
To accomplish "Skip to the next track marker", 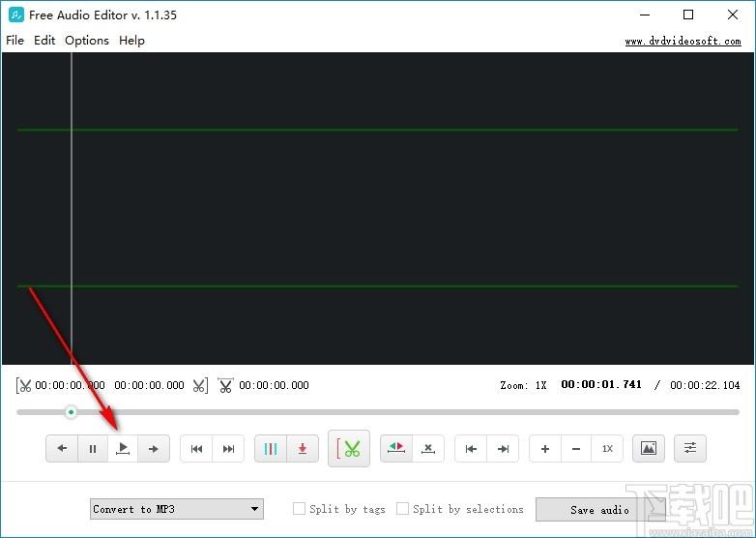I will (x=228, y=449).
